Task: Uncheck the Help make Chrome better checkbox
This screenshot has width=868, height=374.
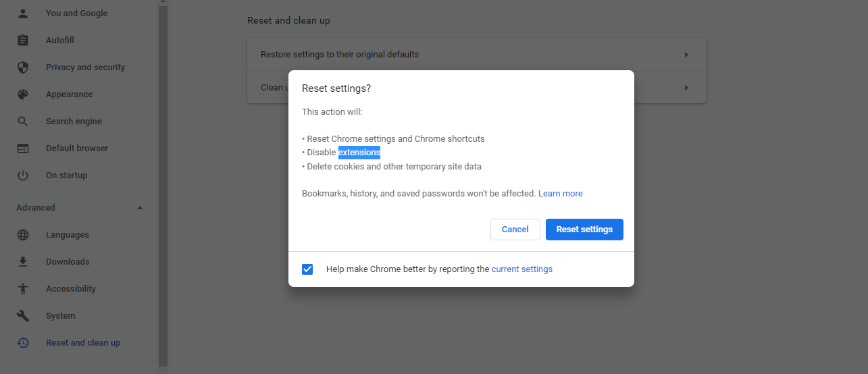Action: pyautogui.click(x=307, y=269)
